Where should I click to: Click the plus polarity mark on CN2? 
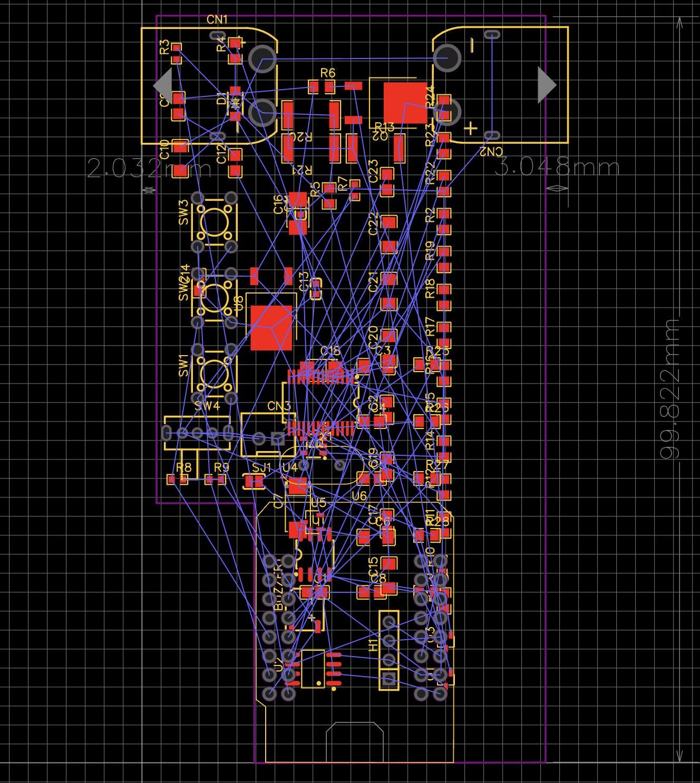pos(471,128)
